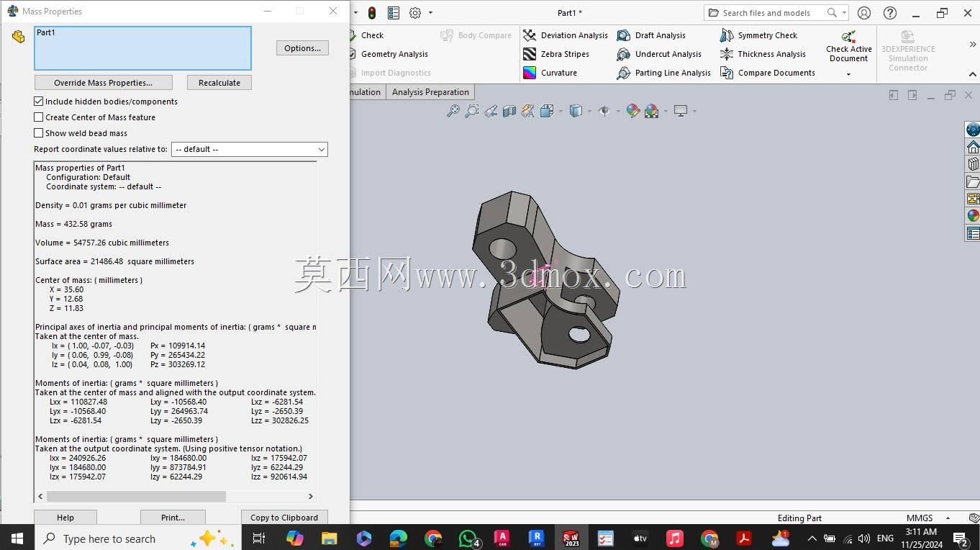Expand ribbon overflow double chevron
The width and height of the screenshot is (980, 550).
point(973,45)
